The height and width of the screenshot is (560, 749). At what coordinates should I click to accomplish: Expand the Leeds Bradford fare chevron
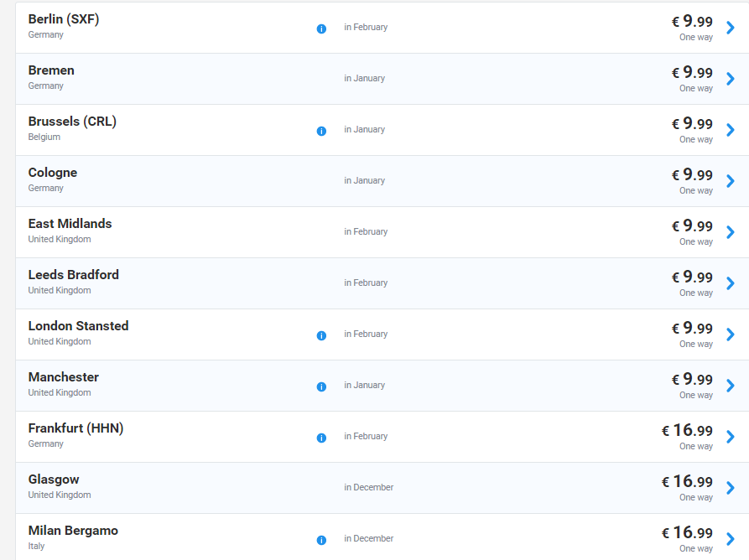tap(730, 283)
